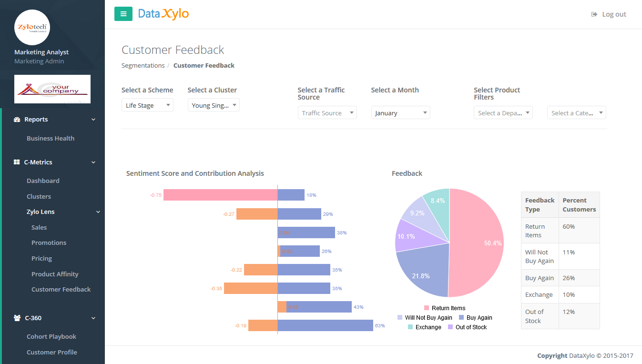Click the DataXylo logo in header
This screenshot has width=642, height=364.
[x=163, y=14]
